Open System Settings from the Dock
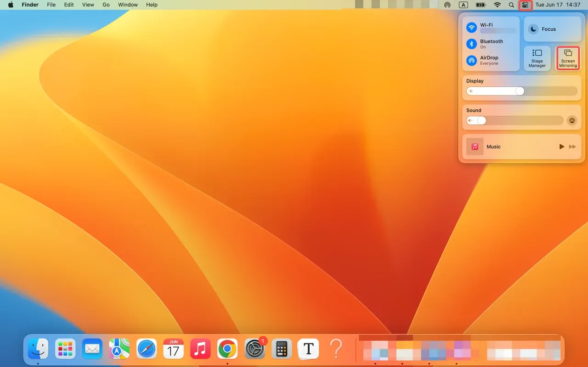 (254, 350)
